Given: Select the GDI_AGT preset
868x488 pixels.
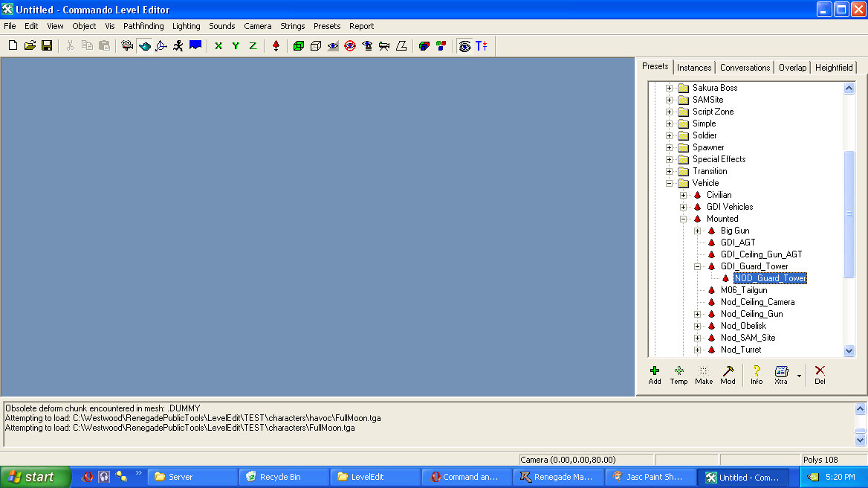Looking at the screenshot, I should click(737, 243).
